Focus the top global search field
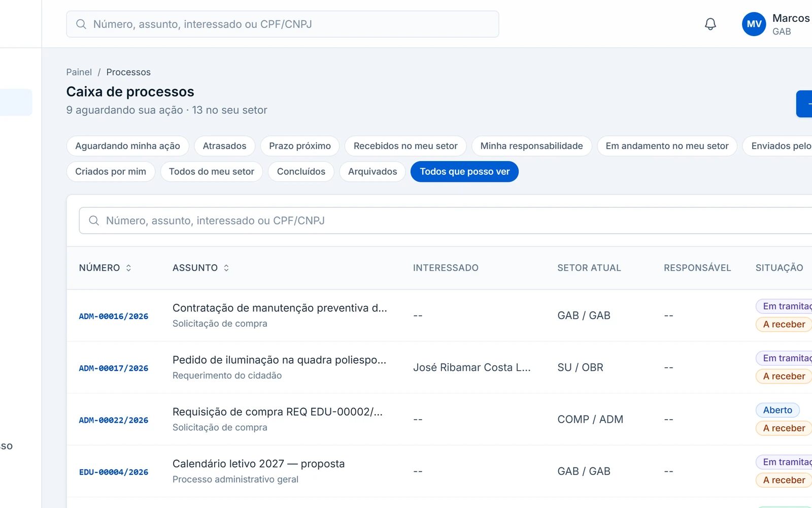Image resolution: width=812 pixels, height=508 pixels. click(x=283, y=24)
